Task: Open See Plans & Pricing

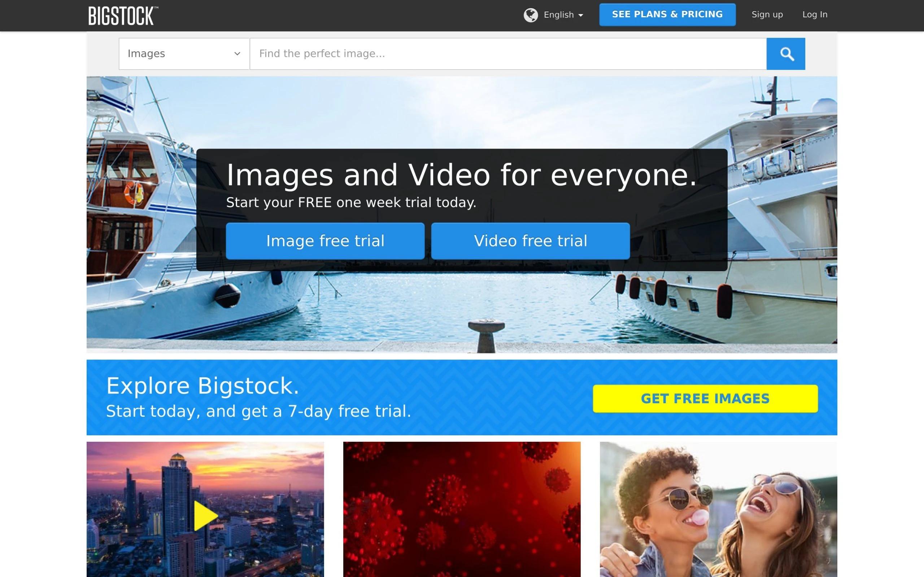Action: coord(667,14)
